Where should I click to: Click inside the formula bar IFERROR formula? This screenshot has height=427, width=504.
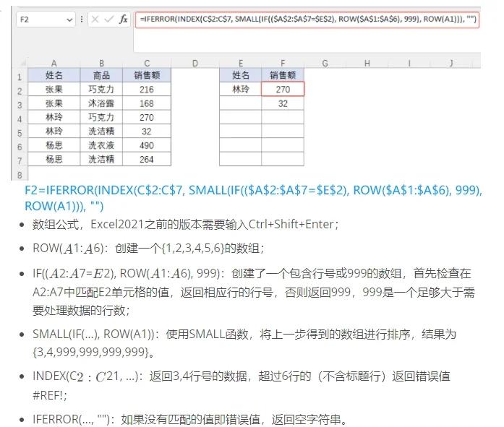click(x=307, y=20)
